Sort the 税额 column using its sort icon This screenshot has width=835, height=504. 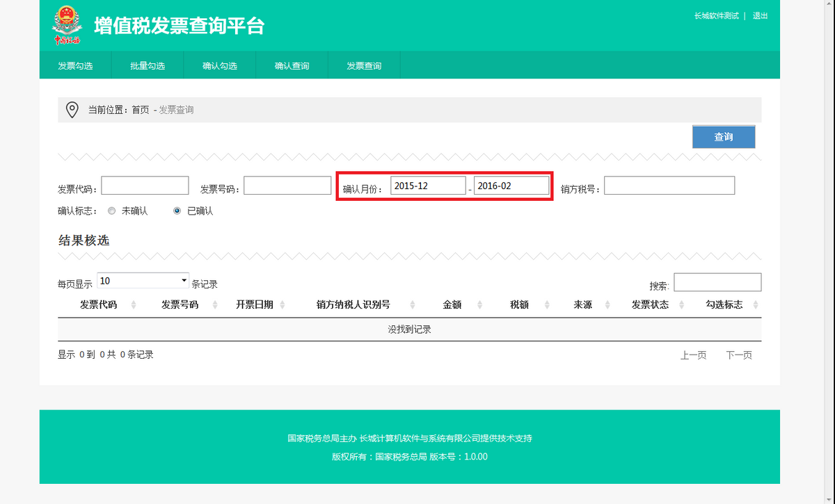pos(548,304)
